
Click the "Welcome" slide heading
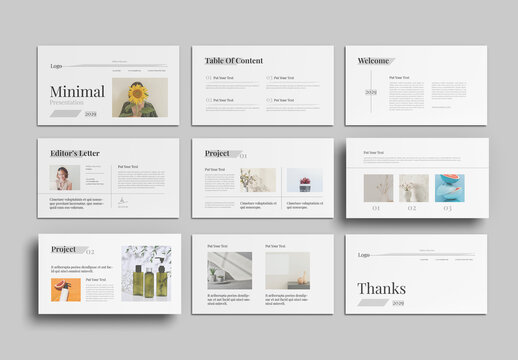[373, 61]
